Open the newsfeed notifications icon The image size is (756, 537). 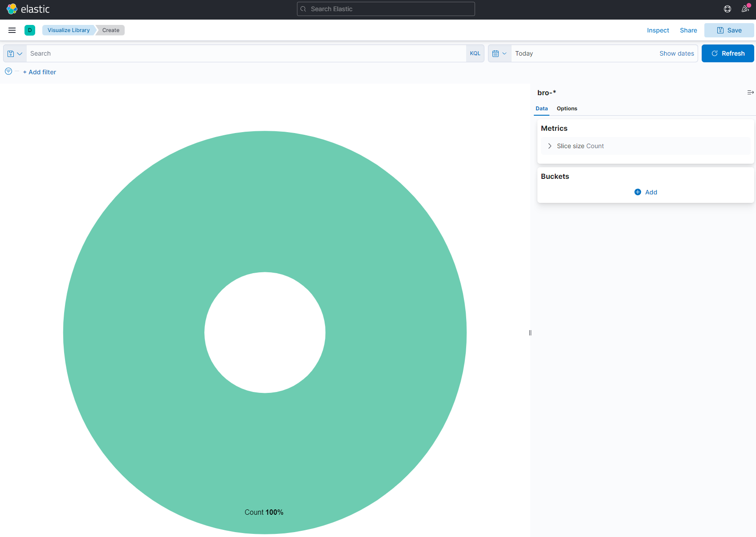pos(745,9)
